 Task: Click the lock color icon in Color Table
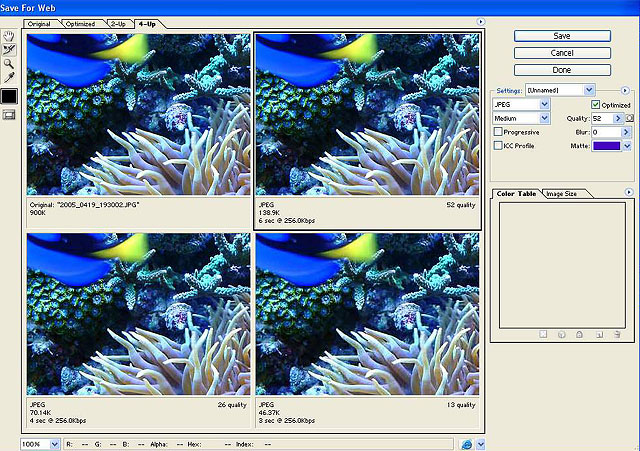(578, 333)
